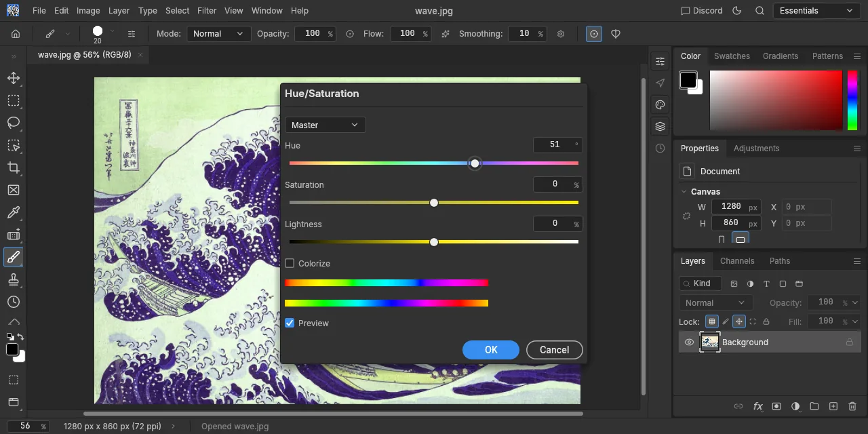The height and width of the screenshot is (434, 868).
Task: Confirm Hue/Saturation with OK
Action: pos(491,350)
